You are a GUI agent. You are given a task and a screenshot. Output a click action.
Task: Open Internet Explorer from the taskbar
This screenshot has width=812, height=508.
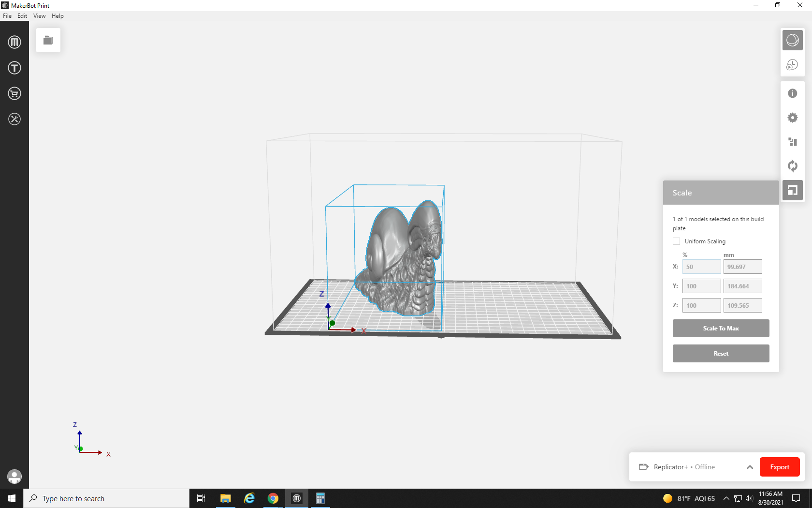[x=249, y=498]
